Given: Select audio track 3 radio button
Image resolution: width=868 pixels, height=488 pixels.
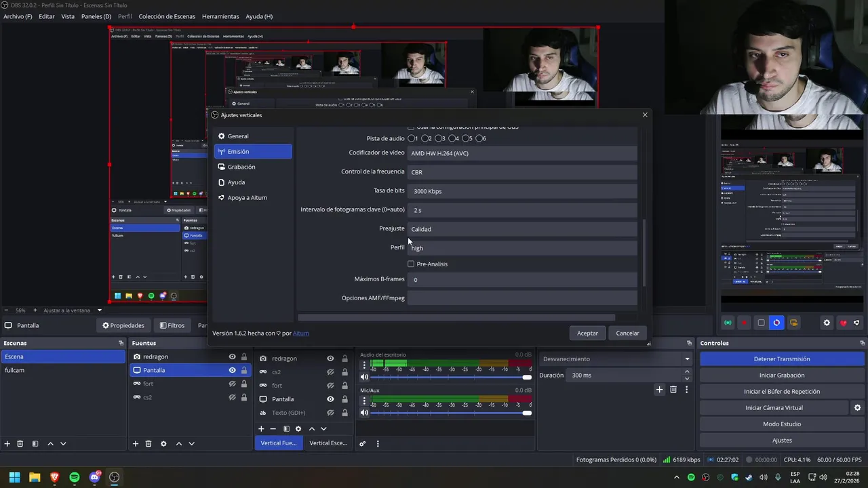Looking at the screenshot, I should tap(439, 138).
